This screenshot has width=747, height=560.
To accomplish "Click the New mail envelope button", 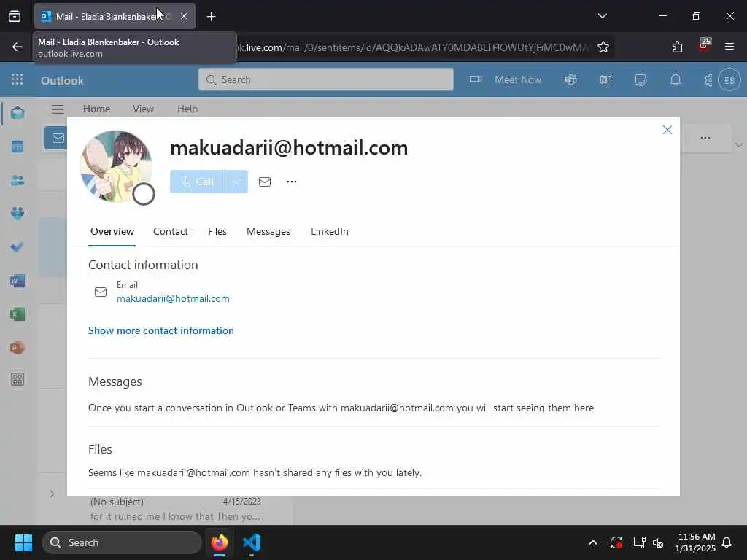I will click(x=56, y=138).
